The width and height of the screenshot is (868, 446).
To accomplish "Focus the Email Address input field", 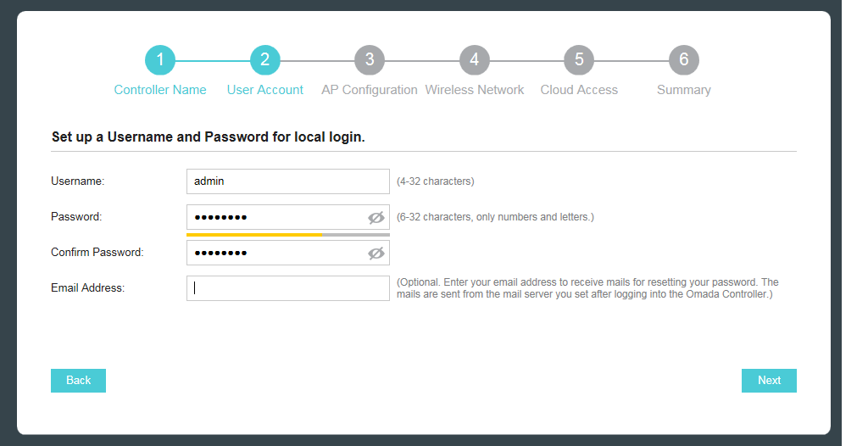I will tap(288, 288).
